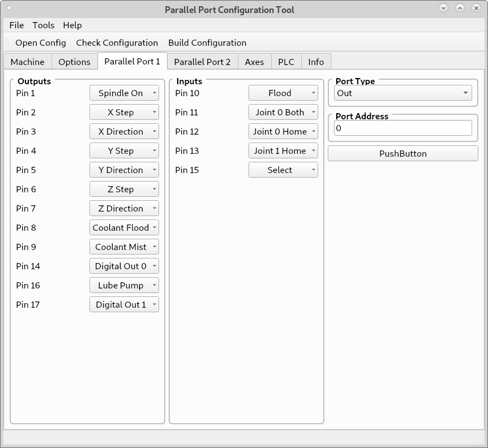
Task: Click the window resize grip
Action: coord(481,441)
